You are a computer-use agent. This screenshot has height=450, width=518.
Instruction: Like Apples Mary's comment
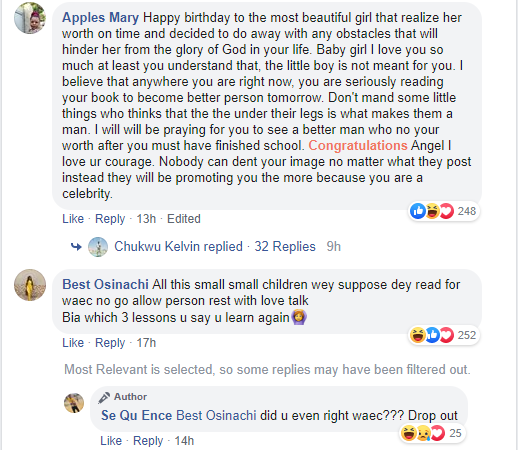(73, 219)
